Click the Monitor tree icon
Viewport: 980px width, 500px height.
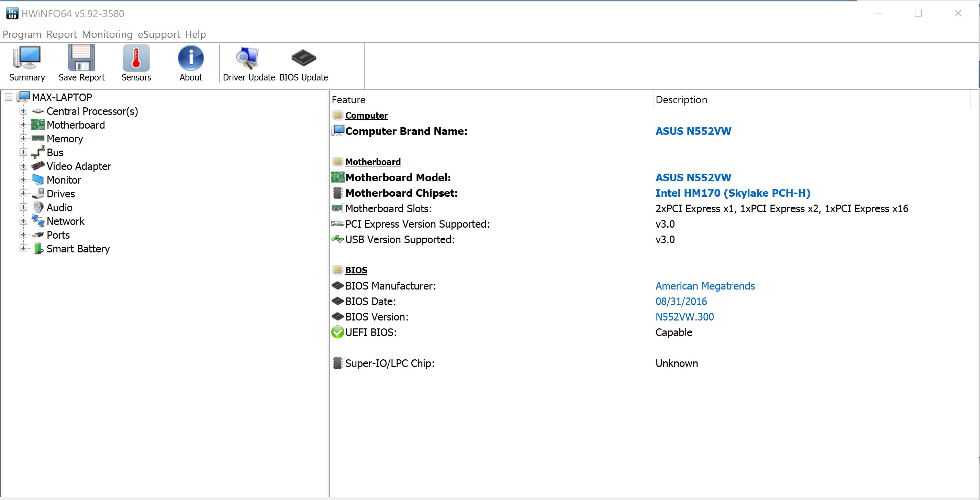tap(38, 180)
